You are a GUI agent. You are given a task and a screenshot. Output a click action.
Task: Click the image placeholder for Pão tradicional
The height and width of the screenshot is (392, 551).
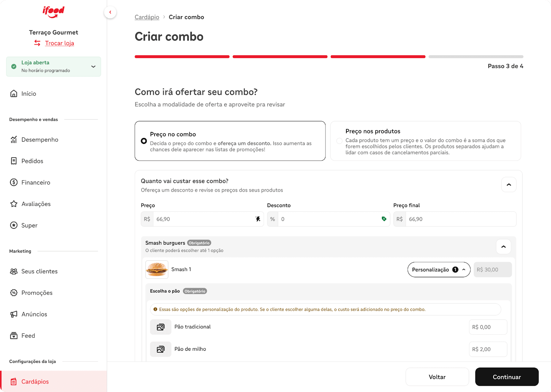click(160, 327)
